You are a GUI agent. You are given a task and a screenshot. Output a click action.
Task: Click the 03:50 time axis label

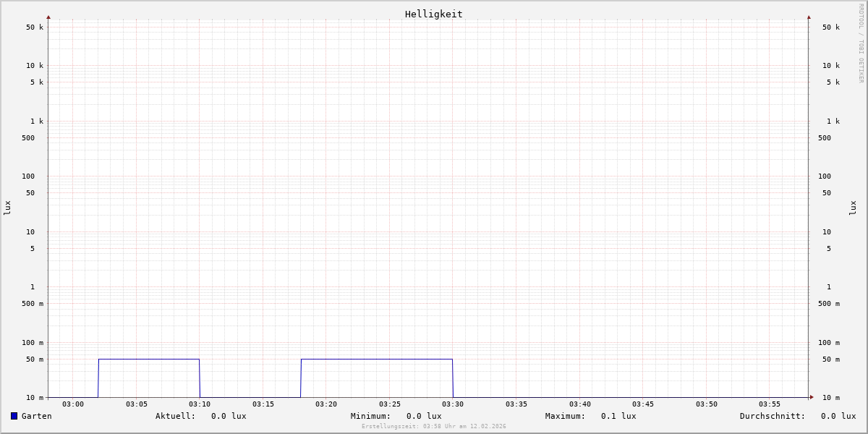coord(707,404)
